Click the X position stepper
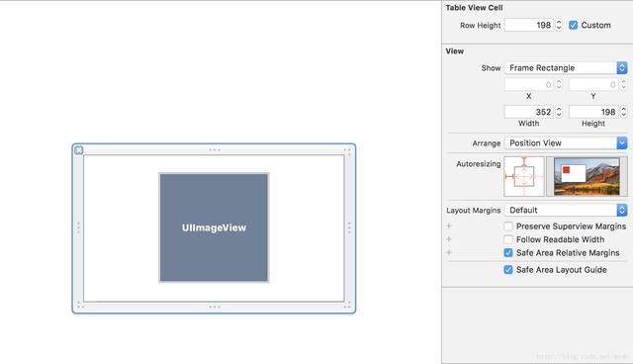The height and width of the screenshot is (364, 633). click(x=559, y=85)
